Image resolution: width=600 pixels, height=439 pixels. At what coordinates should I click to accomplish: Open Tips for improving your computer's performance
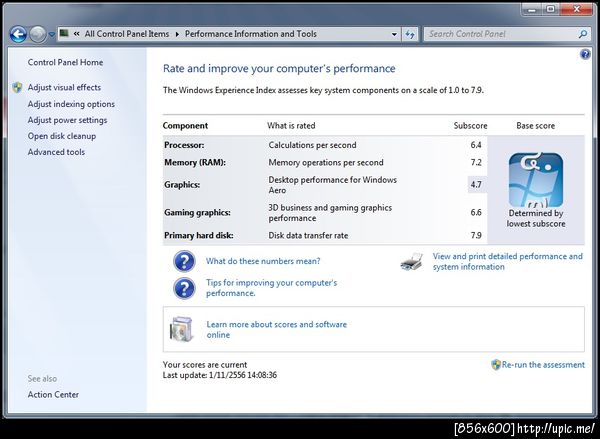(272, 288)
